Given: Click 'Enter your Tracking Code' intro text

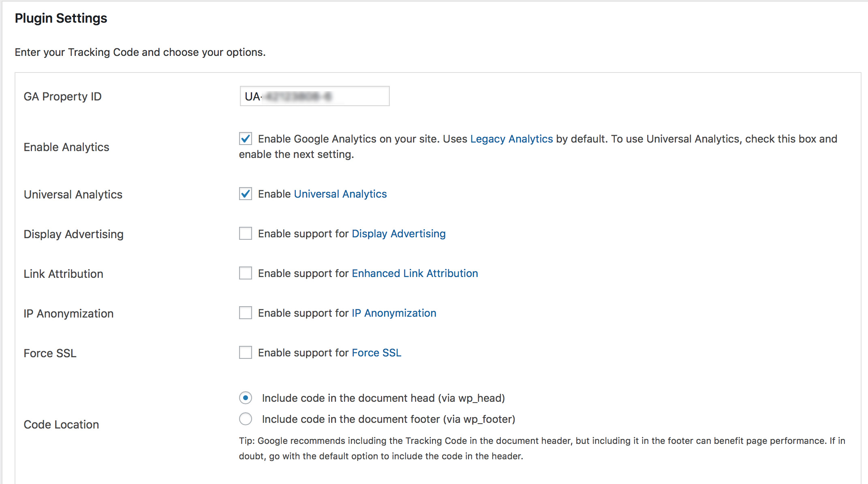Looking at the screenshot, I should coord(140,52).
